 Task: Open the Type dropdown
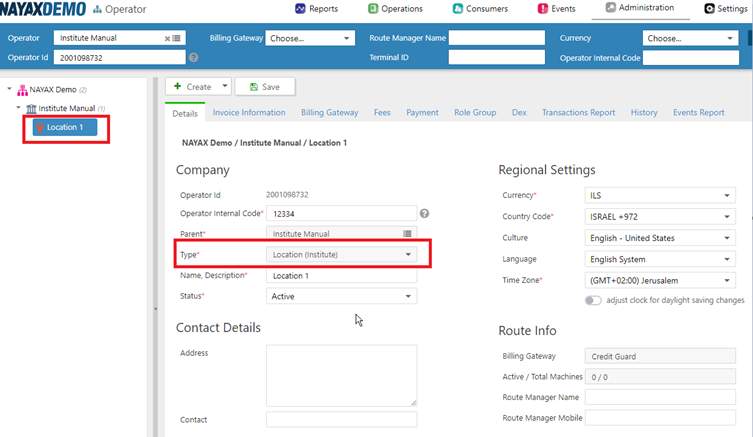[341, 255]
